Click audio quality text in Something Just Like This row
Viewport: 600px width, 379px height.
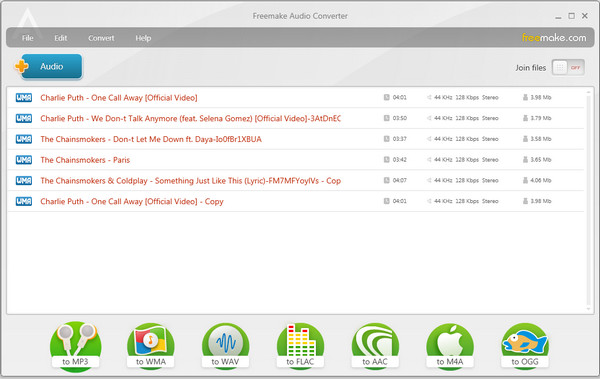pos(466,180)
